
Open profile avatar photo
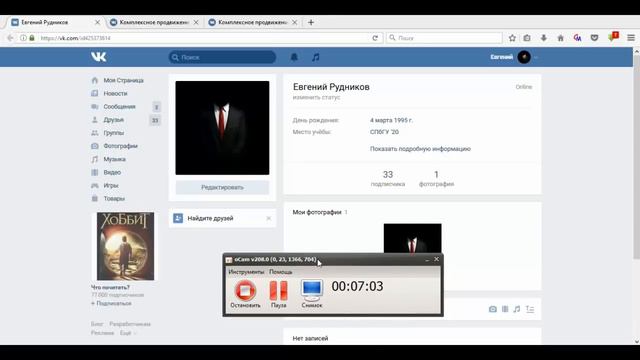coord(222,128)
